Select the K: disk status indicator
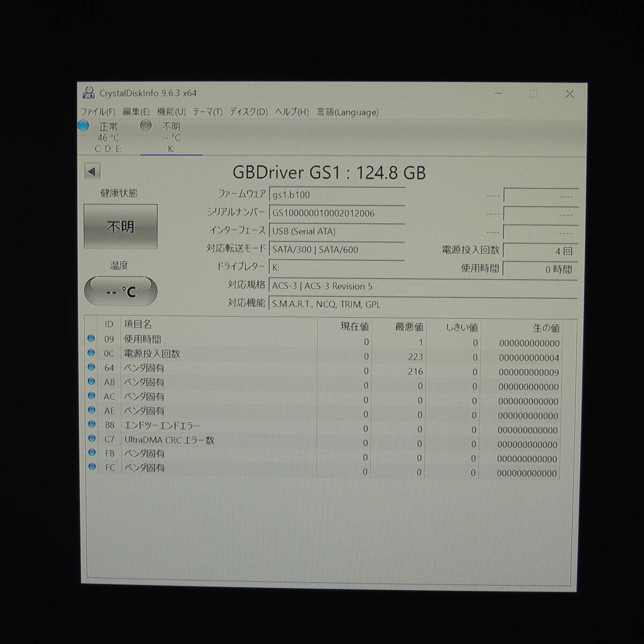The image size is (644, 644). (x=171, y=137)
